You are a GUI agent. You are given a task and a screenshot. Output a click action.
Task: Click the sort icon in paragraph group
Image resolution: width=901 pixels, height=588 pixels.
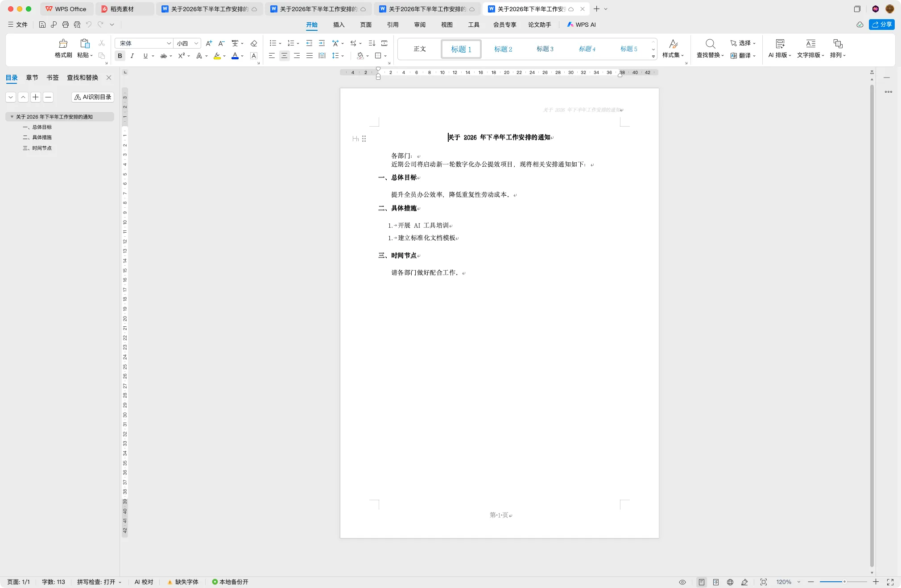click(x=372, y=43)
